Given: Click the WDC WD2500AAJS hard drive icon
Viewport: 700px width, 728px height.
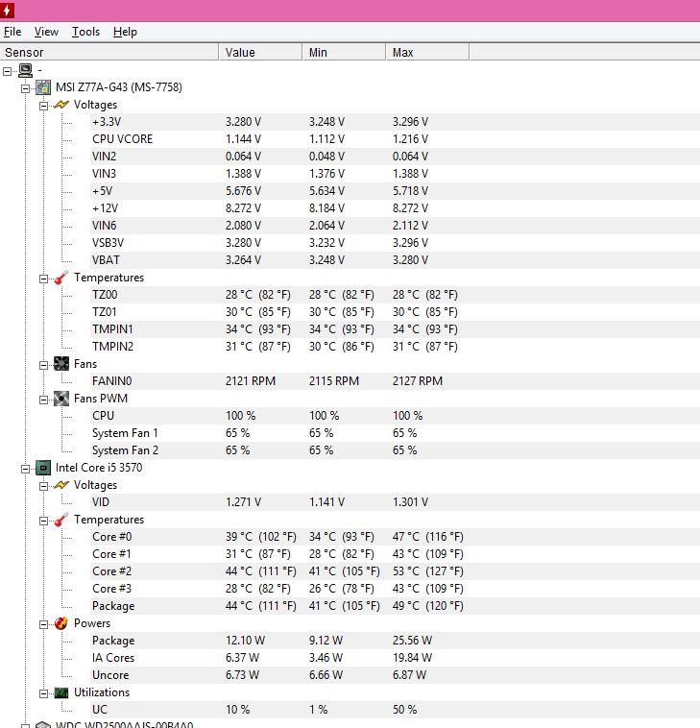Looking at the screenshot, I should click(x=43, y=725).
